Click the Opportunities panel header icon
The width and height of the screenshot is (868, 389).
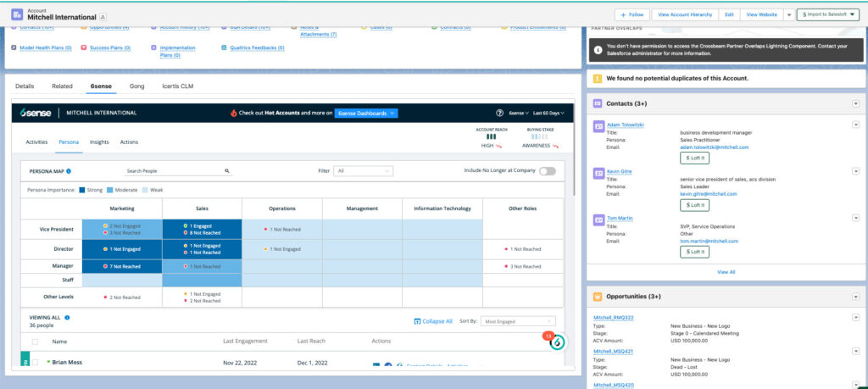click(597, 297)
